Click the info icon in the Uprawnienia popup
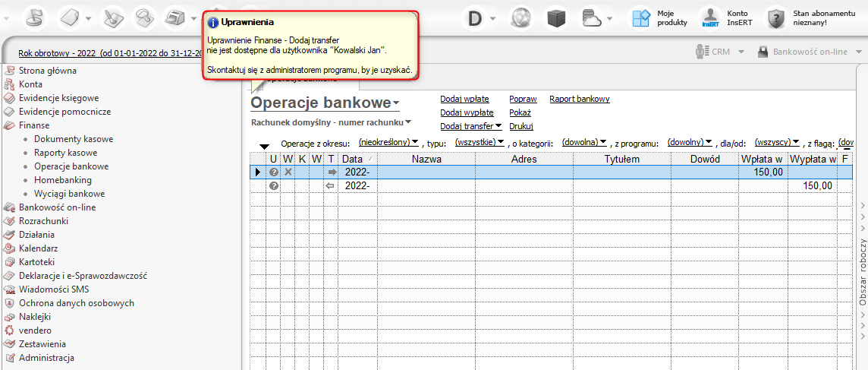Image resolution: width=868 pixels, height=370 pixels. click(212, 22)
